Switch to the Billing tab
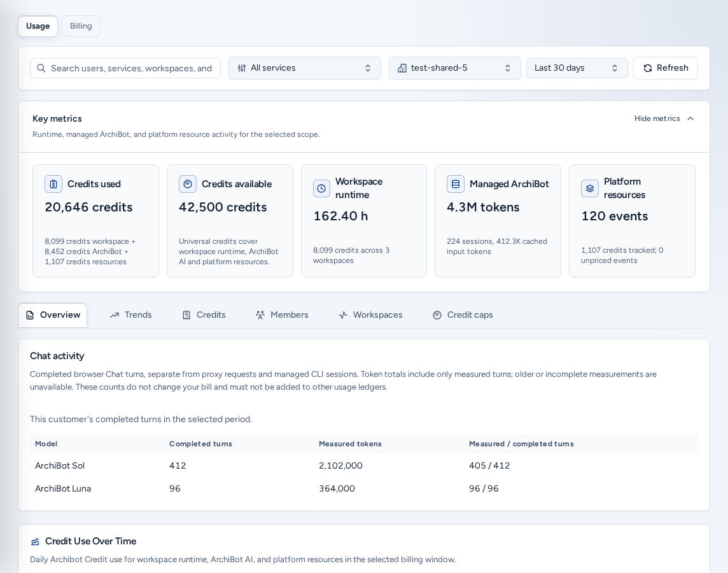 coord(81,26)
